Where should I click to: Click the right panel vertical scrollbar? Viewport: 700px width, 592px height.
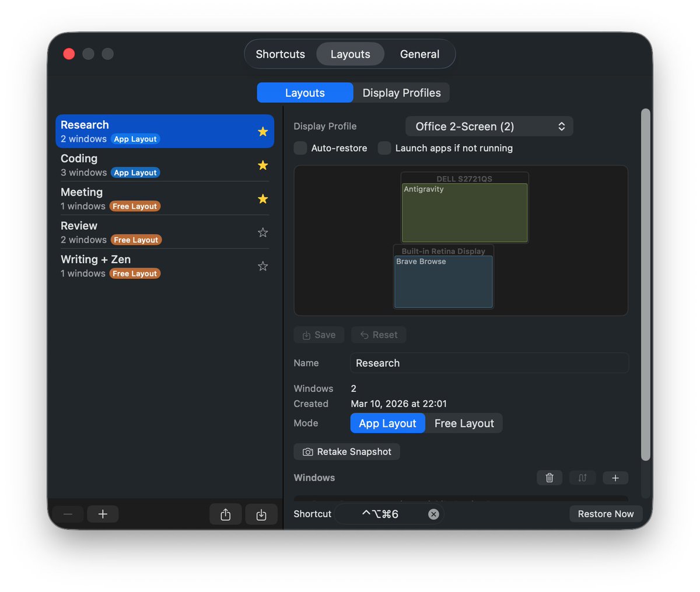[645, 285]
